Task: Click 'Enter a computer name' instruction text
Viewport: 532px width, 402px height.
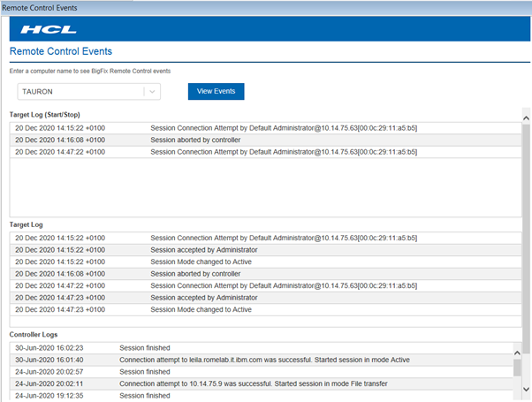Action: pos(90,71)
